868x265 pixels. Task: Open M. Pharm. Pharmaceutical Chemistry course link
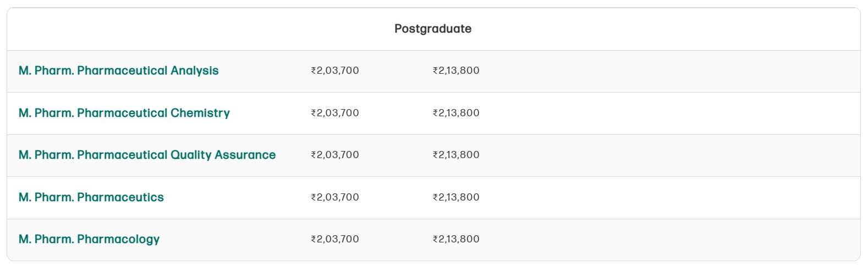(x=124, y=113)
